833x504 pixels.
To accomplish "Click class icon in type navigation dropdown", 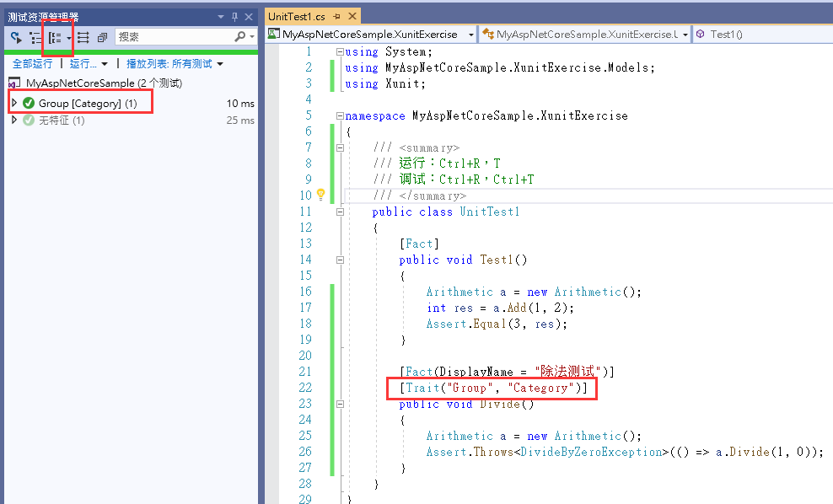I will tap(487, 35).
